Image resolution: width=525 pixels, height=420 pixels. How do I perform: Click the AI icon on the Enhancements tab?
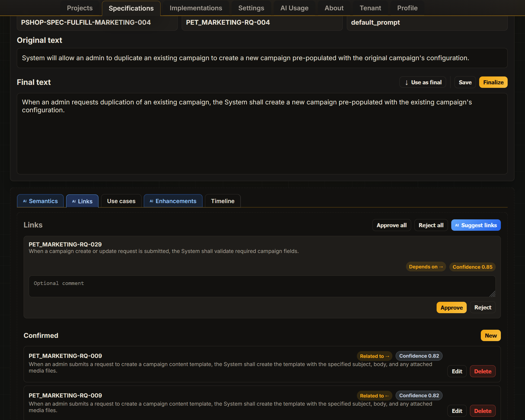tap(151, 201)
